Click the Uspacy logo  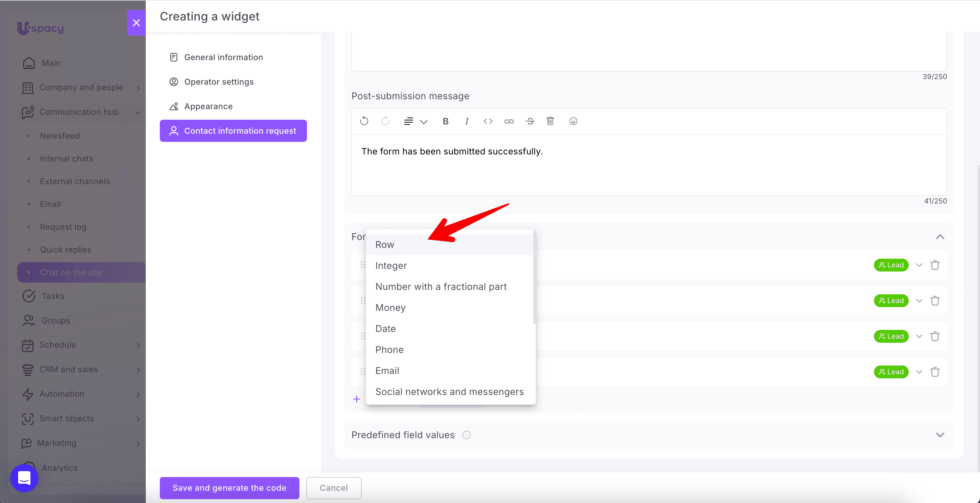(x=40, y=28)
